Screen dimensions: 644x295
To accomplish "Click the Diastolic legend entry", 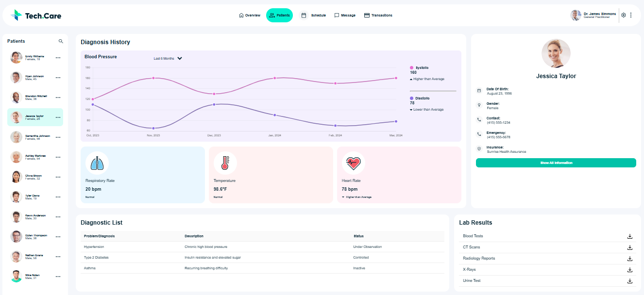I will (x=421, y=98).
